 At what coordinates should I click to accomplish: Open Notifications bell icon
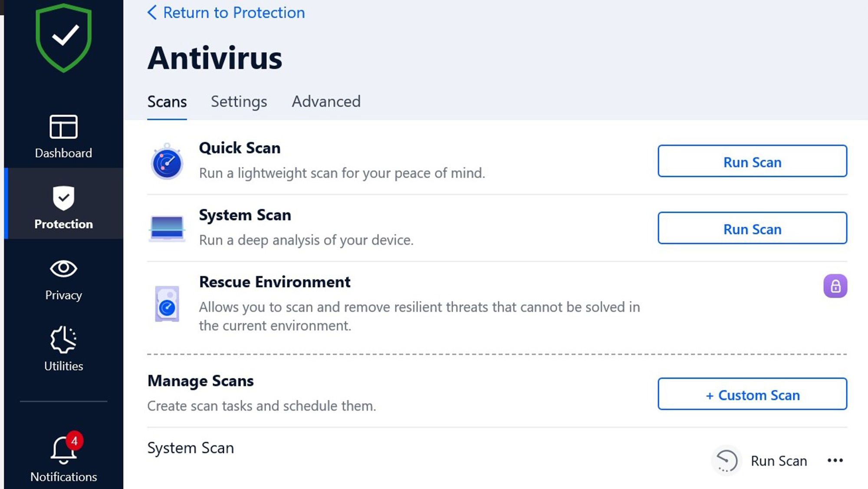tap(63, 450)
